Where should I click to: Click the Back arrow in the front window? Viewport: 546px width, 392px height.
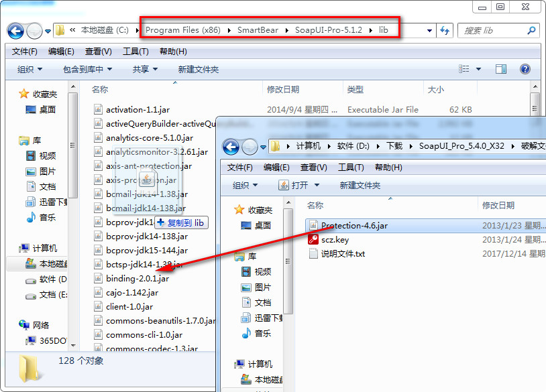(x=231, y=147)
